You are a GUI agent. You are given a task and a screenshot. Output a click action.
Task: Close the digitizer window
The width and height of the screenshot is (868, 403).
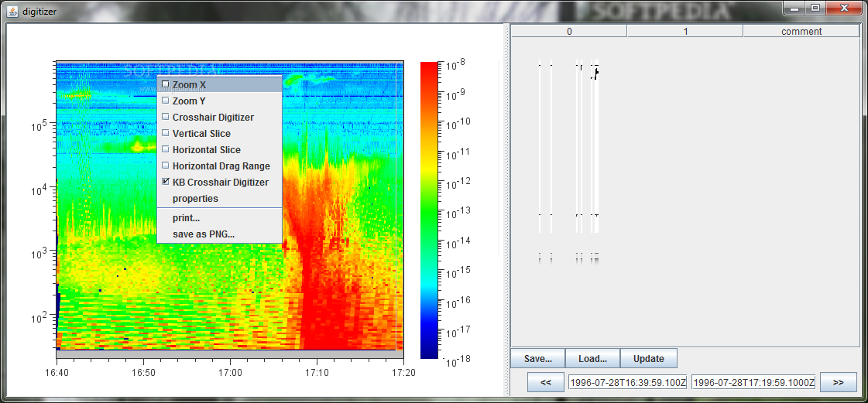click(x=844, y=8)
